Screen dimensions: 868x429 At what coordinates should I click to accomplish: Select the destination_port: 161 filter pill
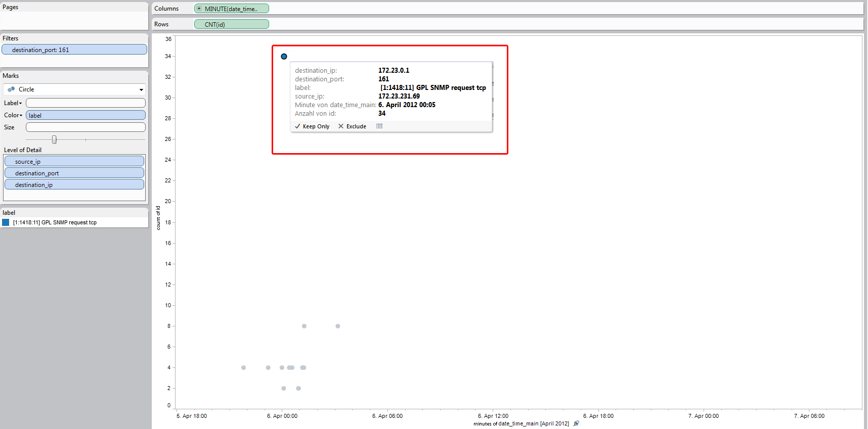(74, 50)
